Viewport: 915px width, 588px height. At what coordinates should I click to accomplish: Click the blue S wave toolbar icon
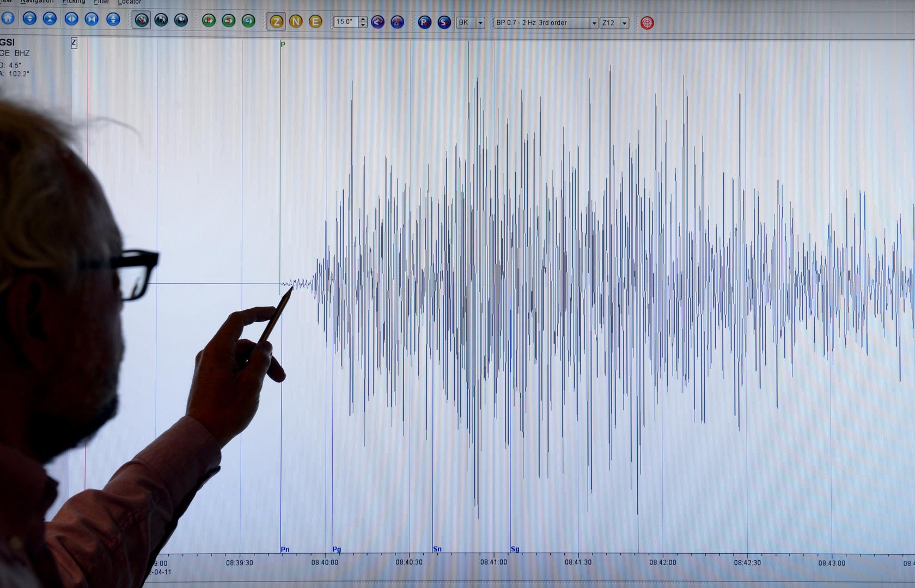pyautogui.click(x=444, y=22)
